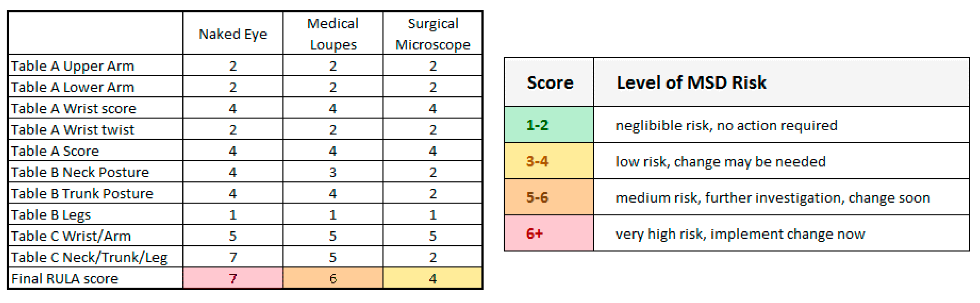The image size is (980, 303).
Task: Select the Table A Upper Arm row label
Action: coord(73,66)
